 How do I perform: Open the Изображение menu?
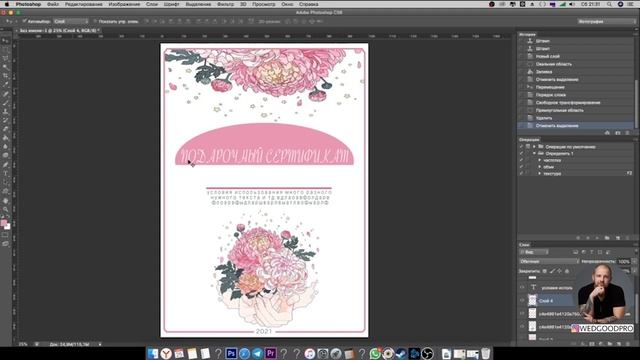click(x=124, y=4)
